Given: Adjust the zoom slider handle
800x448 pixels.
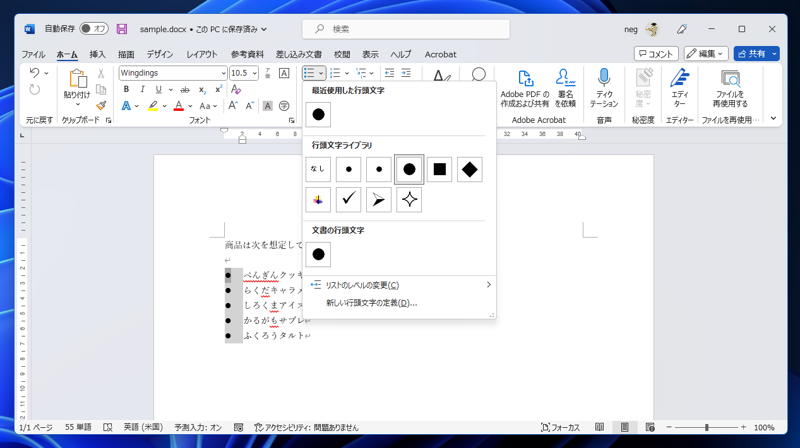Looking at the screenshot, I should tap(707, 427).
